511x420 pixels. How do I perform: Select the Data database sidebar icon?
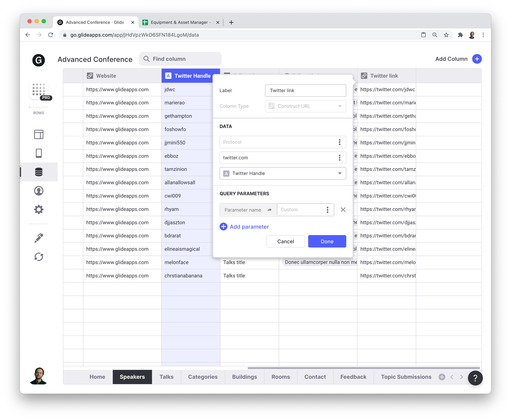[39, 172]
